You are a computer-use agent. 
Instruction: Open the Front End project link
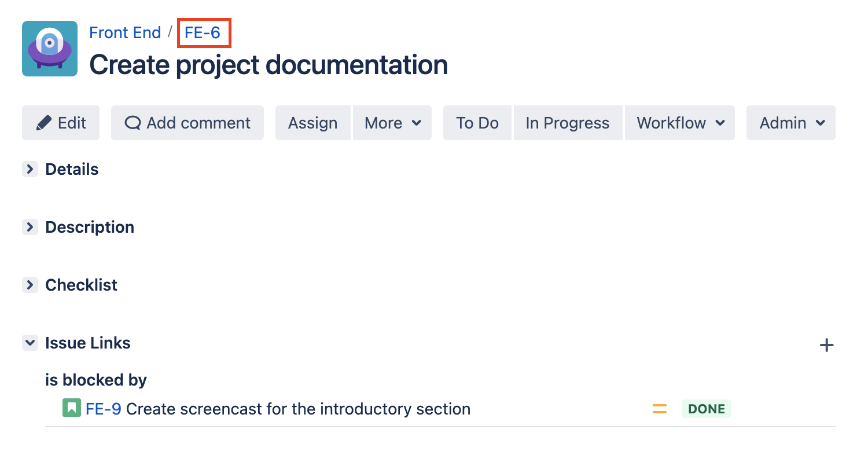coord(125,32)
